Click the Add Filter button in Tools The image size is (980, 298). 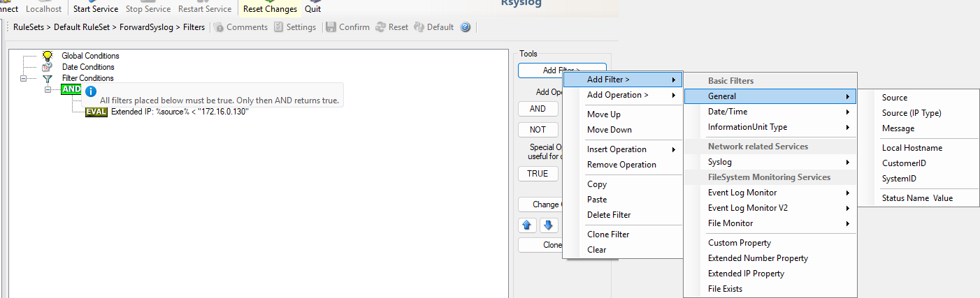(562, 70)
